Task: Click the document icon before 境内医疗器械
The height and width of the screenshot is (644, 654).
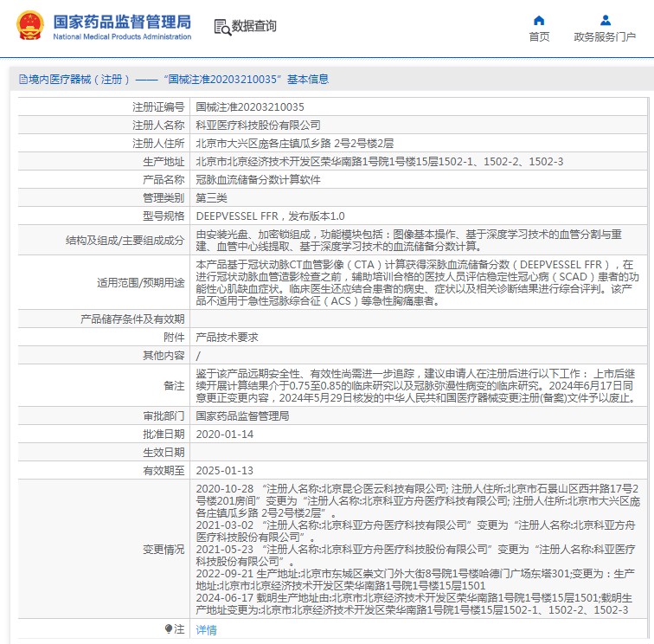Action: pos(23,80)
